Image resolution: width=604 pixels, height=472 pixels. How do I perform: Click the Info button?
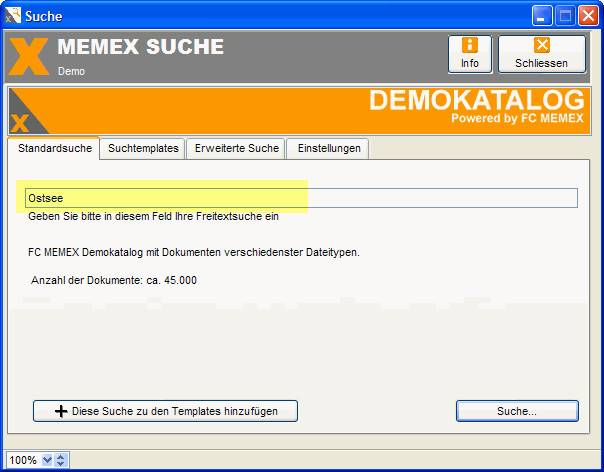tap(470, 53)
